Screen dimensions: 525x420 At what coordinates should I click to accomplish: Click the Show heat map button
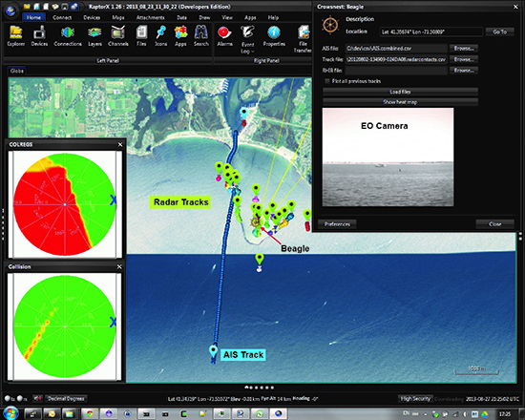[x=400, y=102]
